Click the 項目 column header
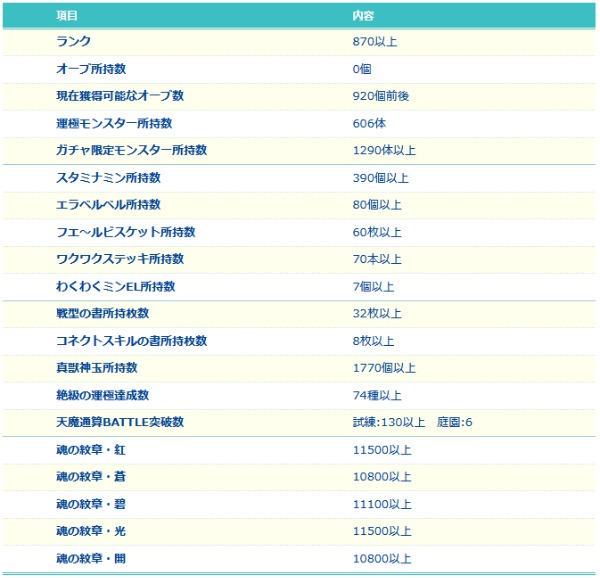This screenshot has height=578, width=600. coord(67,16)
